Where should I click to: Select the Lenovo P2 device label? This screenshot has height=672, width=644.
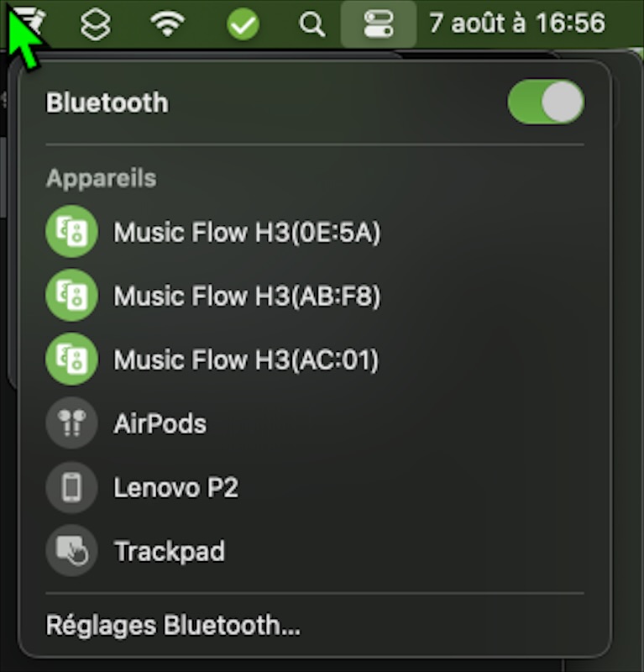pyautogui.click(x=175, y=487)
